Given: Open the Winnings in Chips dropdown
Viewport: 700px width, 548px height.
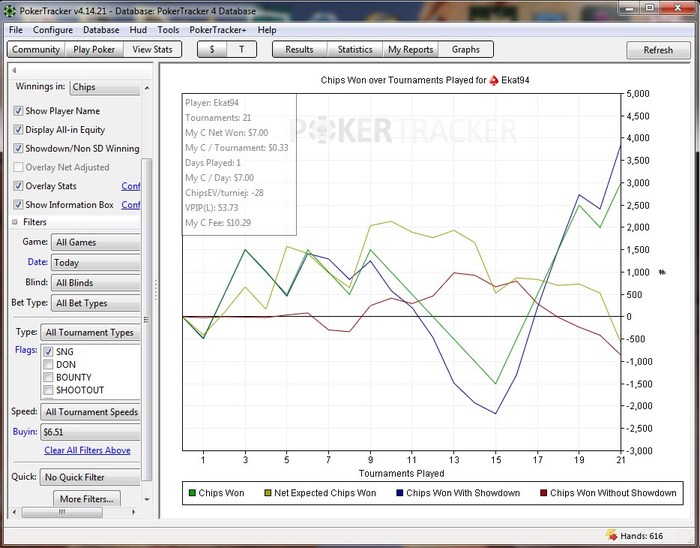Looking at the screenshot, I should click(105, 87).
